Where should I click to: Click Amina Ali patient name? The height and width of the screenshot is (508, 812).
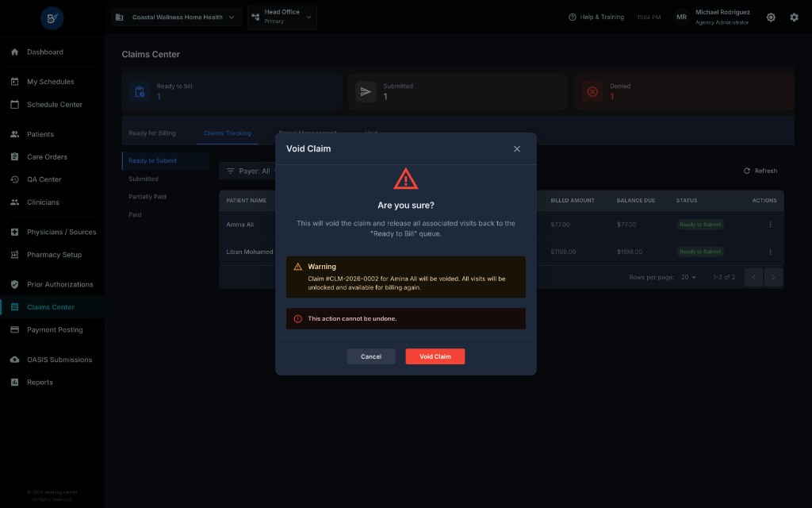(x=239, y=225)
